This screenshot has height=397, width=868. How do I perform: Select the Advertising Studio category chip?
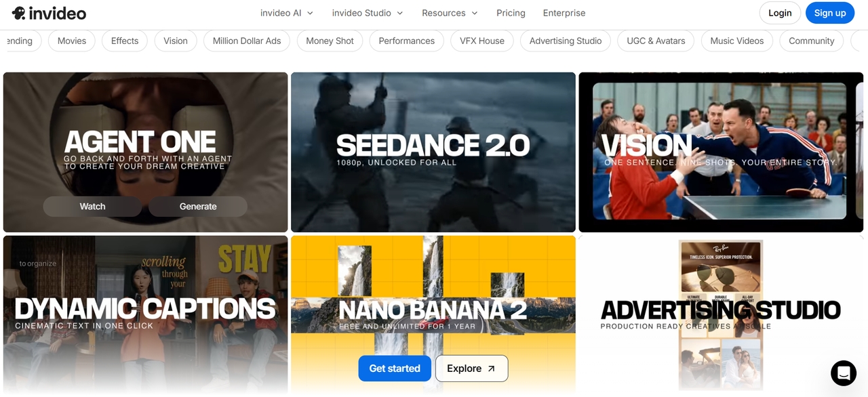point(566,41)
